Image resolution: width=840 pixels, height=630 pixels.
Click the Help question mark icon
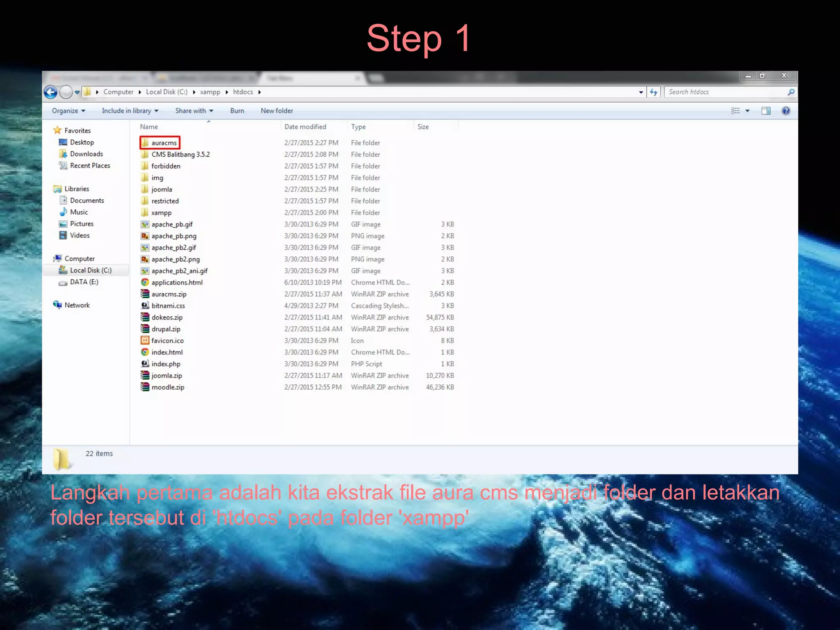coord(786,111)
